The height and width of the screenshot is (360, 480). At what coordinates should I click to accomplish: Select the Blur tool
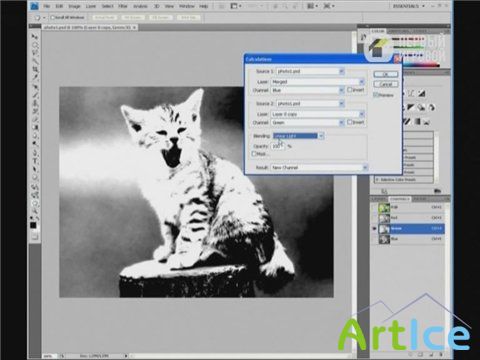35,136
